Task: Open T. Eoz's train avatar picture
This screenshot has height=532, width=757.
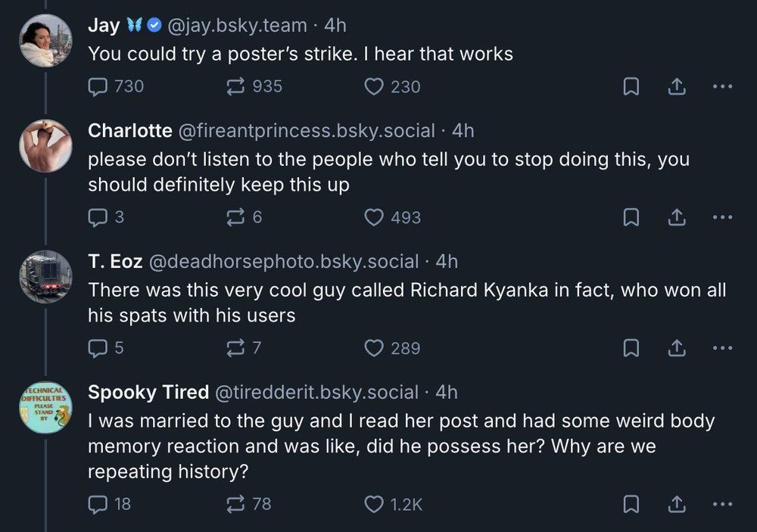Action: click(45, 276)
